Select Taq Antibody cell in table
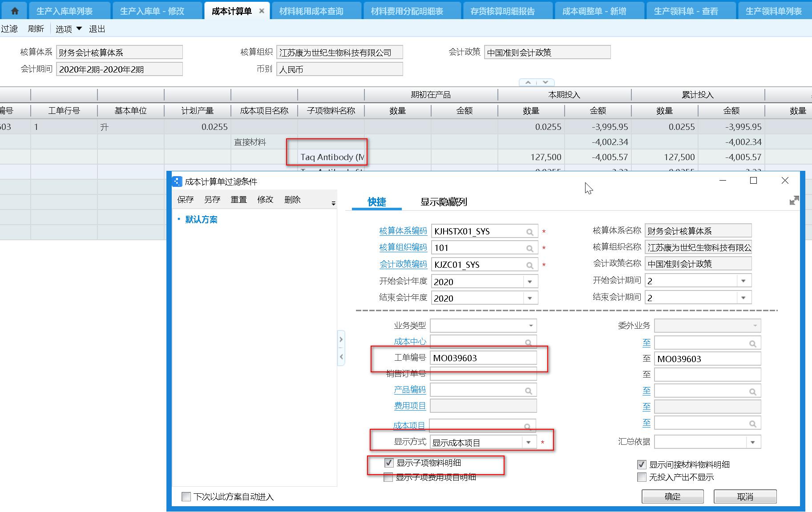This screenshot has height=512, width=812. (331, 157)
